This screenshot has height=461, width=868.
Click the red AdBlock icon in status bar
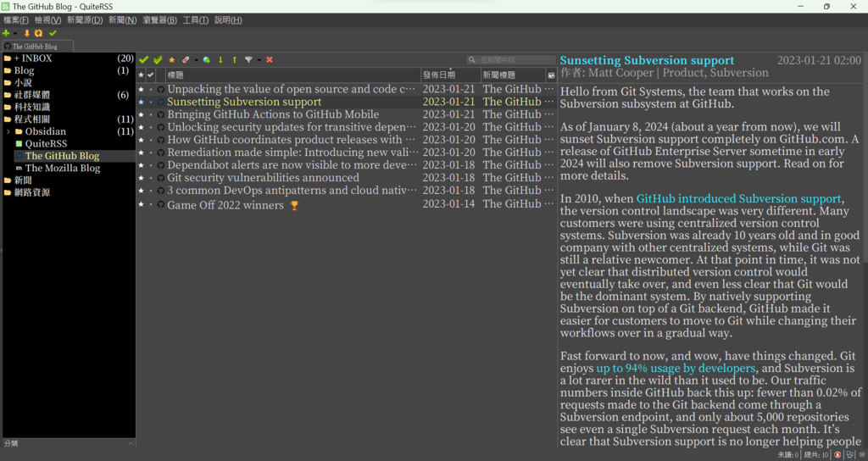(837, 455)
